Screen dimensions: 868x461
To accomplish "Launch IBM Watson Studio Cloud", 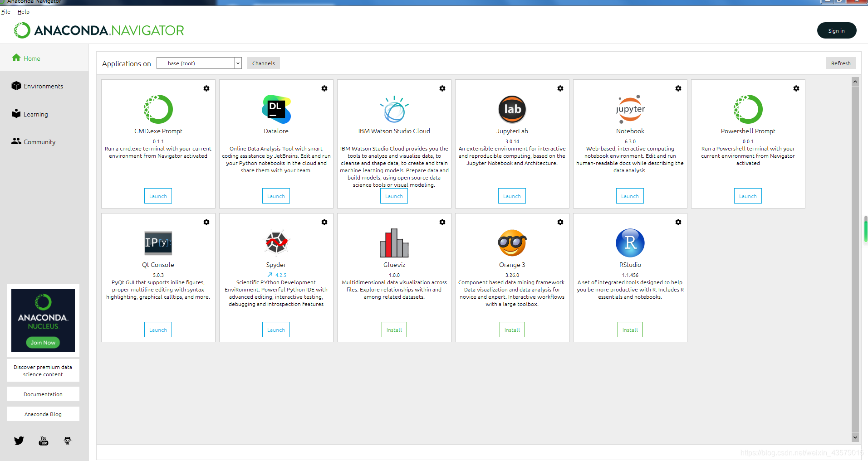I will [394, 196].
